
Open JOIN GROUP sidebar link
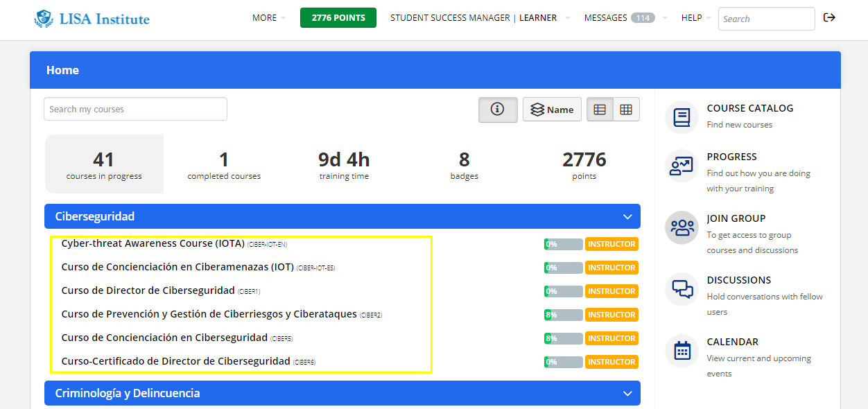(x=736, y=218)
